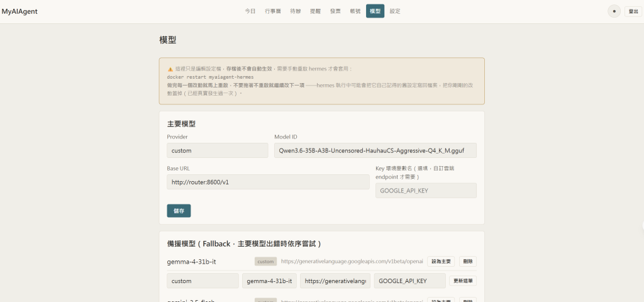Focus the main model Provider field
644x302 pixels.
click(x=217, y=150)
